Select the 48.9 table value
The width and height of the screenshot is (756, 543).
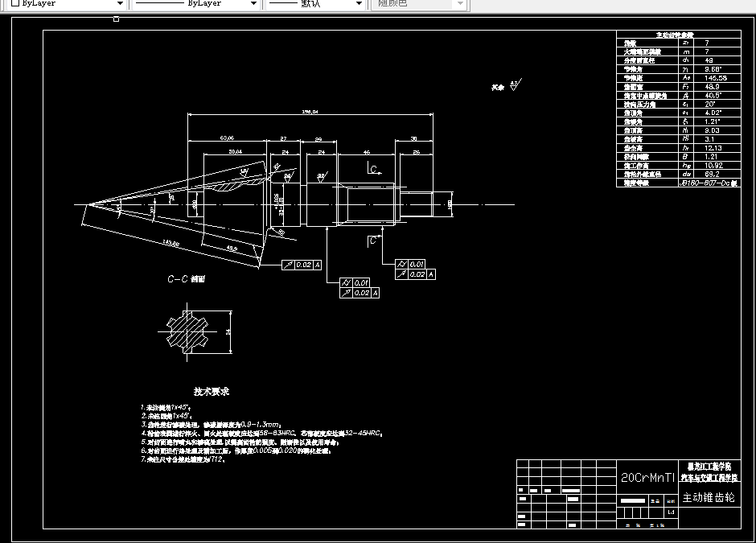tap(712, 87)
